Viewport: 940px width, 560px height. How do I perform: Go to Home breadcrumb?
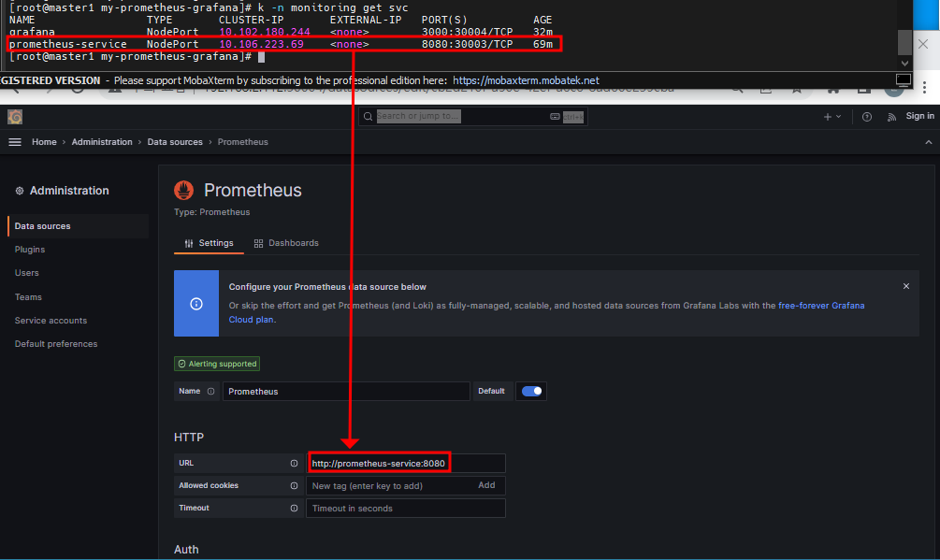44,142
